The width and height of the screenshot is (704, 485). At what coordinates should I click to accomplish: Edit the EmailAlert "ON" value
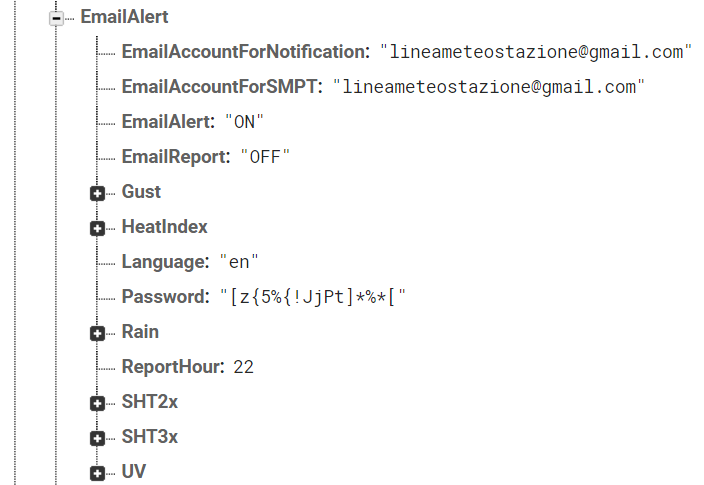[244, 122]
